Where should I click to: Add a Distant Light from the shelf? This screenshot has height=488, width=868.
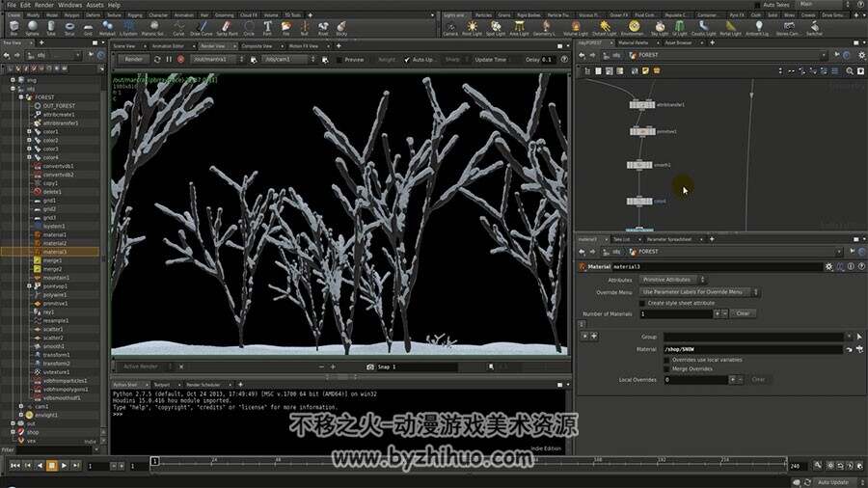tap(605, 27)
